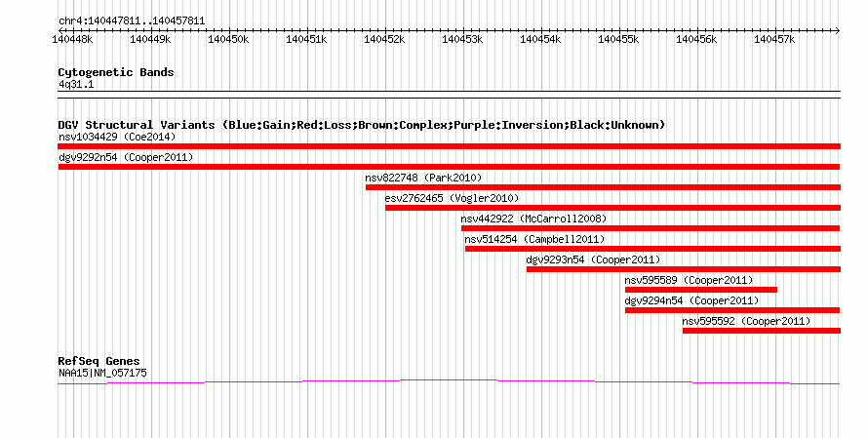Click the 140449k ruler tick label
Screen dimensions: 868x438
pos(150,39)
